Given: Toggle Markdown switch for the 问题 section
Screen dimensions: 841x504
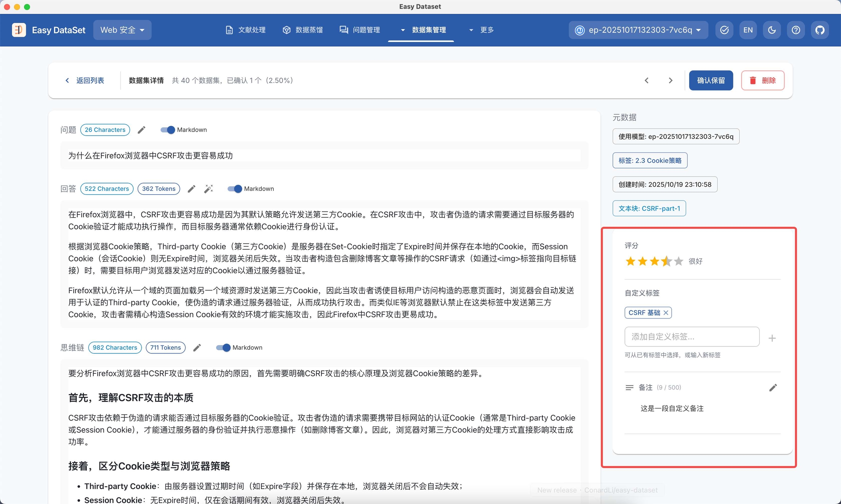Looking at the screenshot, I should point(168,130).
